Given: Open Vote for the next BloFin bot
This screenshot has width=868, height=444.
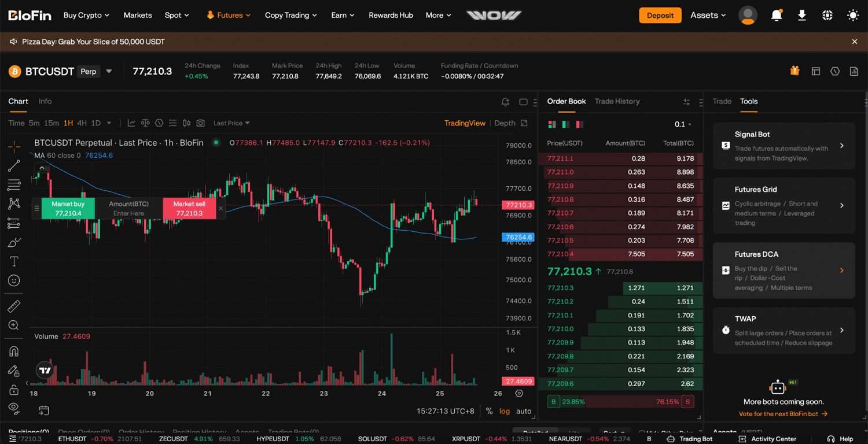Looking at the screenshot, I should coord(784,414).
